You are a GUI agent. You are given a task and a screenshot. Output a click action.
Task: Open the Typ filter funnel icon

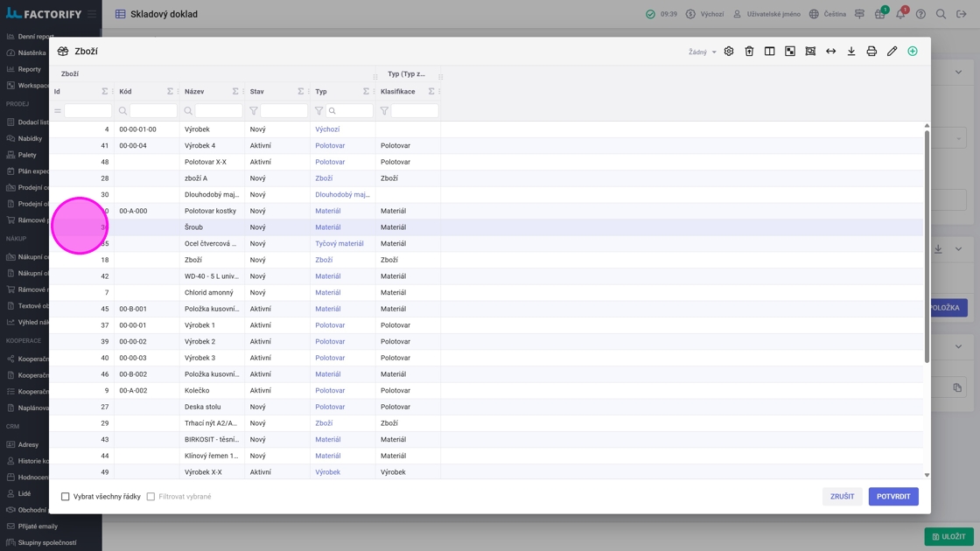[318, 110]
